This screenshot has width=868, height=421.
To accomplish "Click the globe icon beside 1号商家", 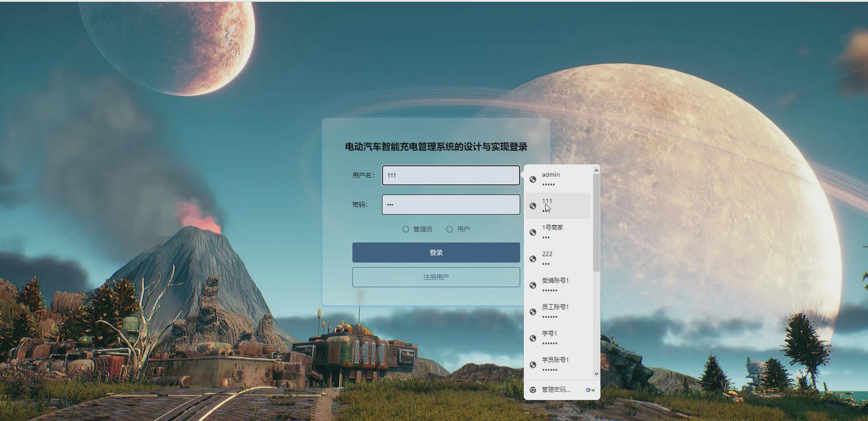I will [x=533, y=232].
